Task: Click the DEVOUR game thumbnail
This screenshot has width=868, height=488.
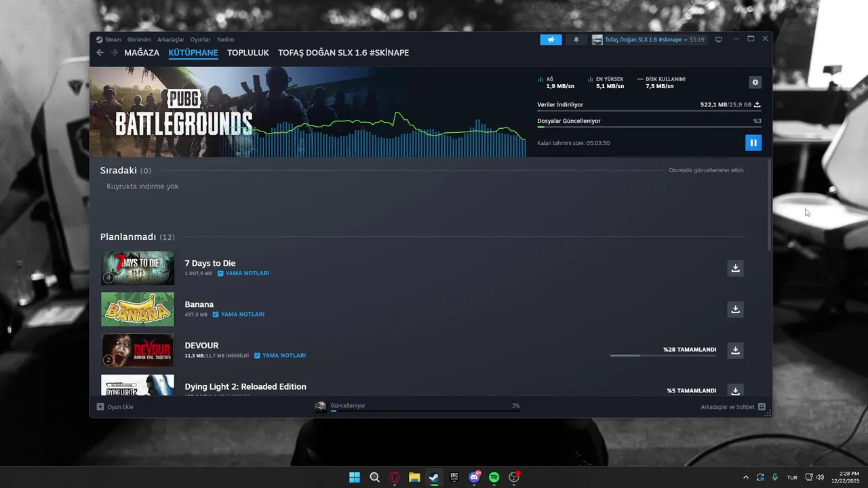Action: (x=138, y=350)
